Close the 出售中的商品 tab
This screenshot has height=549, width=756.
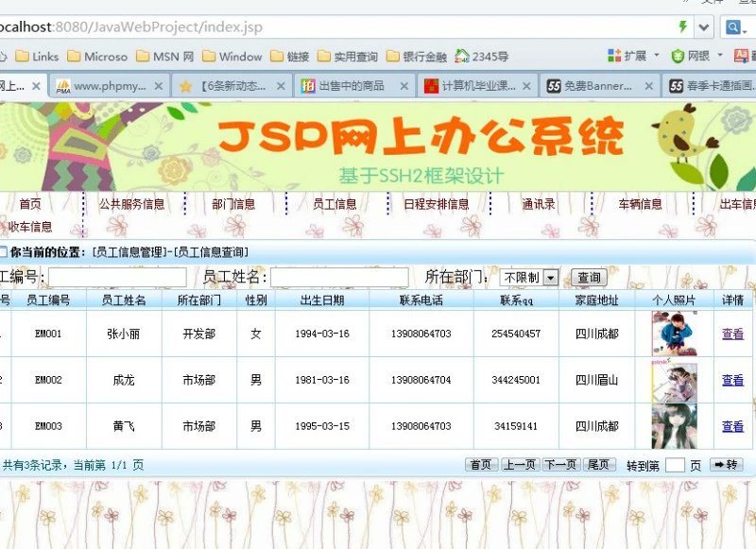pyautogui.click(x=404, y=86)
